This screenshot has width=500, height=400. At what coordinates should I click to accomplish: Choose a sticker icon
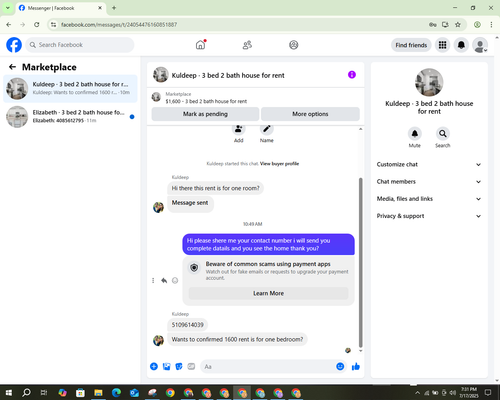(x=179, y=367)
